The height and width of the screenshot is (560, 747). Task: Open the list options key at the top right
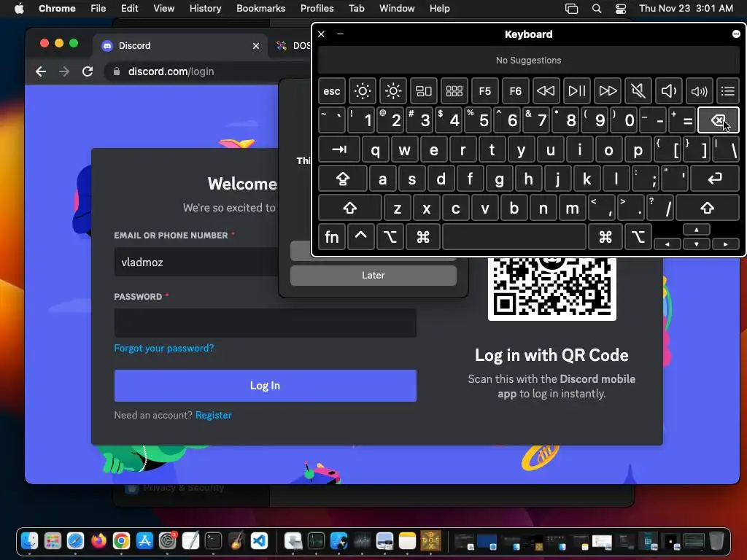tap(727, 91)
